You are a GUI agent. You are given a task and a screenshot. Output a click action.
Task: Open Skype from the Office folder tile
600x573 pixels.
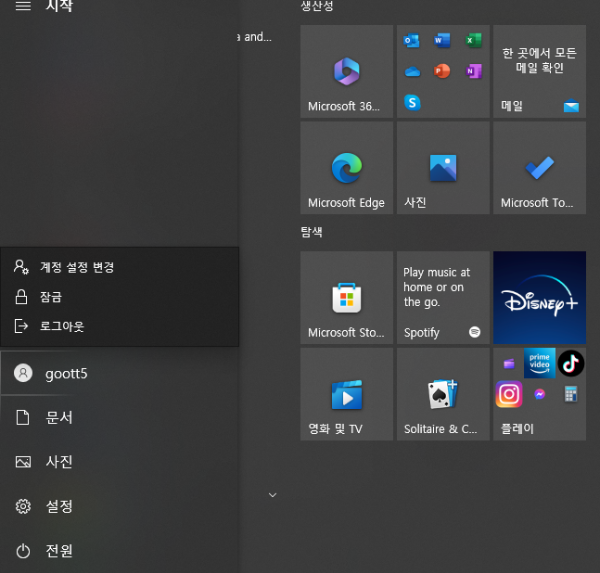coord(412,103)
